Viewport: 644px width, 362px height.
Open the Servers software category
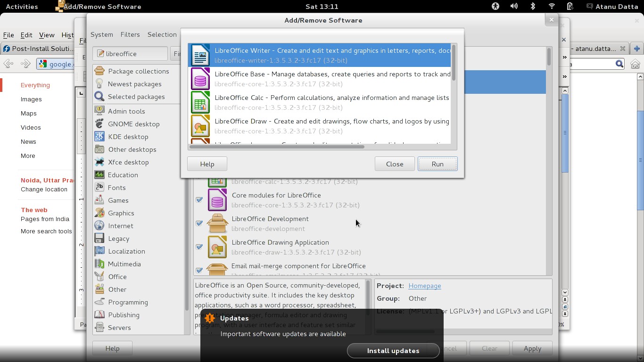pyautogui.click(x=120, y=328)
